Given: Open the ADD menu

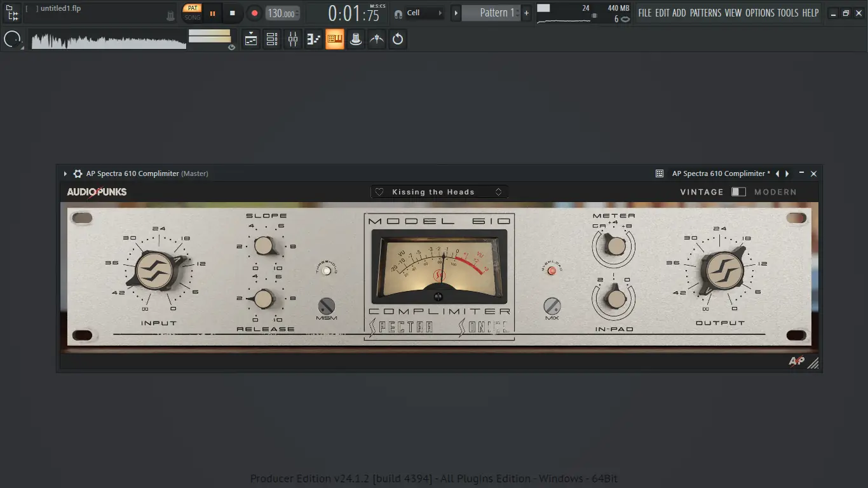Looking at the screenshot, I should (x=679, y=13).
